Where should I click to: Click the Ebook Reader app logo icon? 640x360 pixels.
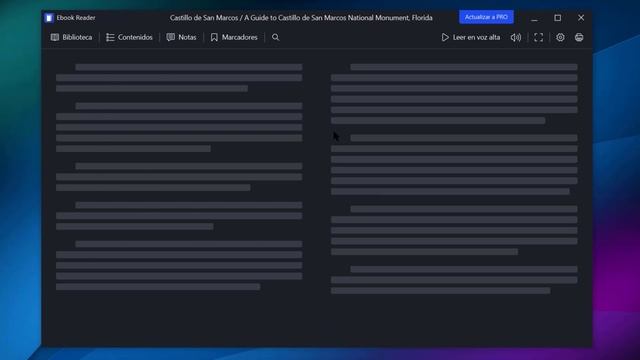(x=49, y=18)
